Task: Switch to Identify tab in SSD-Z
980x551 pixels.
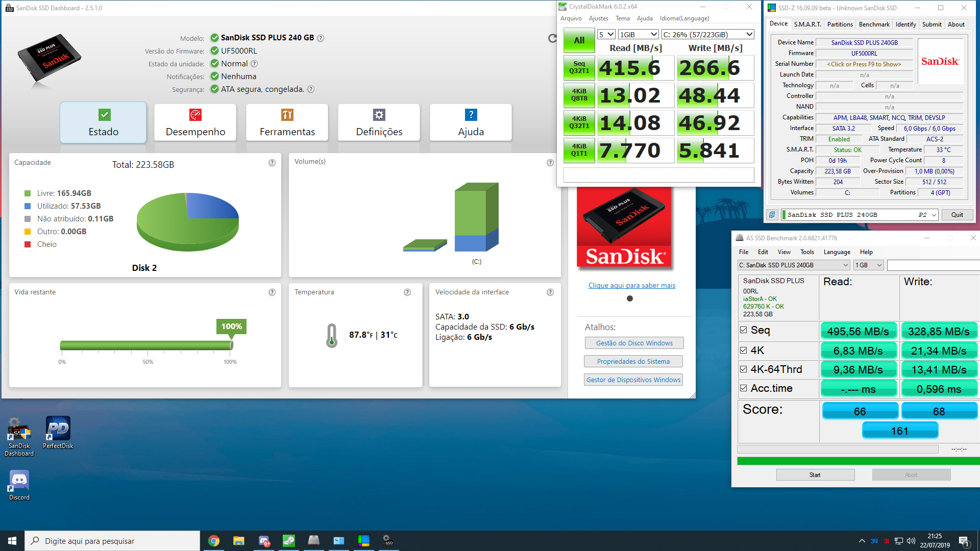Action: click(x=905, y=24)
